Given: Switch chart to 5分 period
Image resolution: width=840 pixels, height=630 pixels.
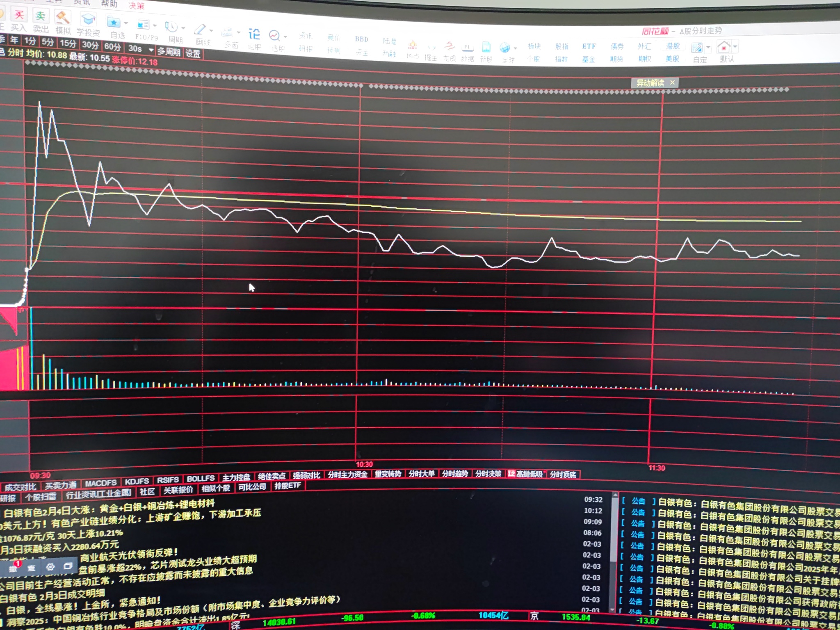Looking at the screenshot, I should click(48, 42).
